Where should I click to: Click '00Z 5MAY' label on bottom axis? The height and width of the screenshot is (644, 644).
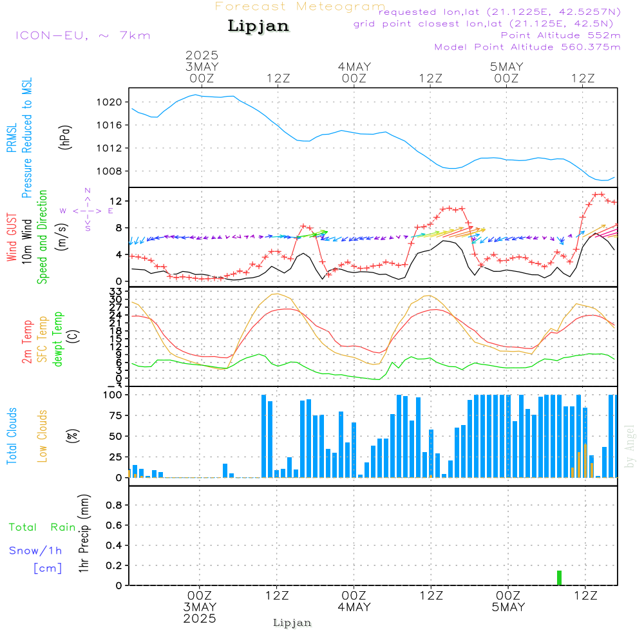tap(509, 601)
